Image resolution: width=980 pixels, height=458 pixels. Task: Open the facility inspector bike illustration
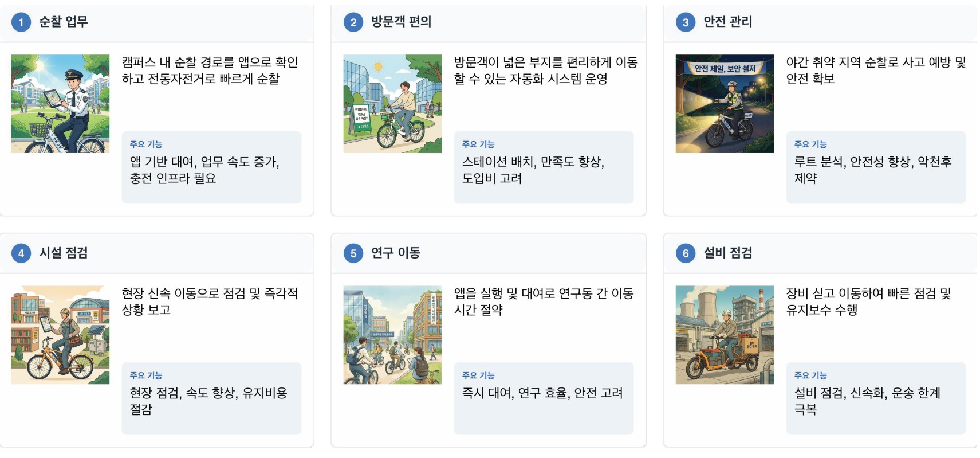click(60, 335)
